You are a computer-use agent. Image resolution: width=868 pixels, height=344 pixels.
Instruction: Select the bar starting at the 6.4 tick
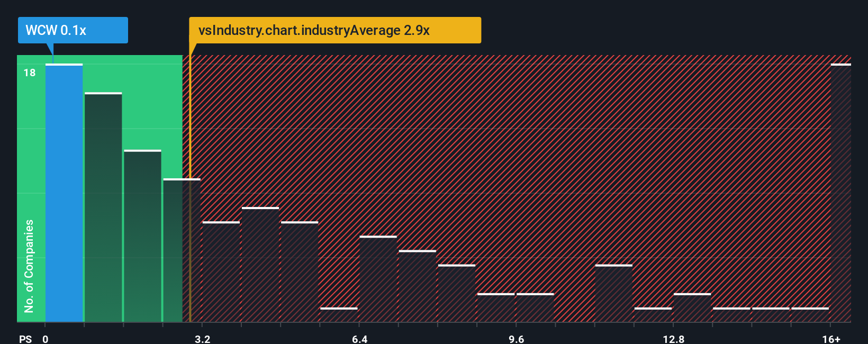click(x=378, y=279)
